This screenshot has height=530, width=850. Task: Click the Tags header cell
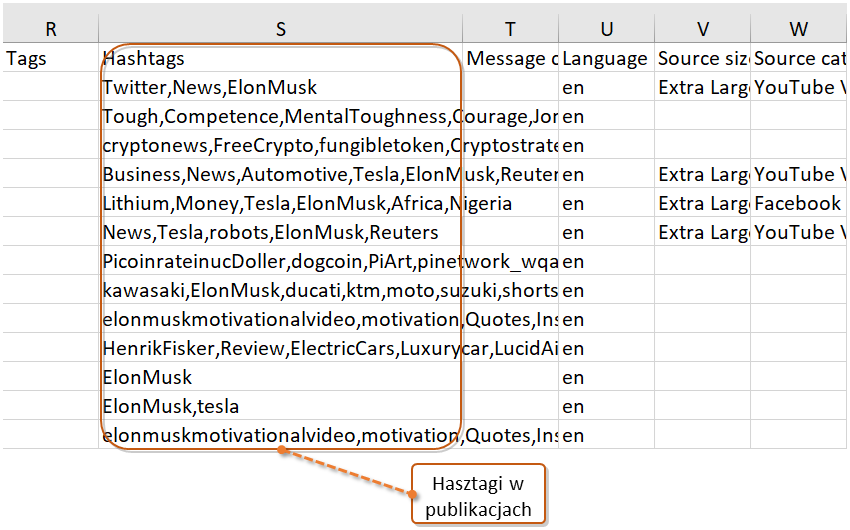pos(51,58)
